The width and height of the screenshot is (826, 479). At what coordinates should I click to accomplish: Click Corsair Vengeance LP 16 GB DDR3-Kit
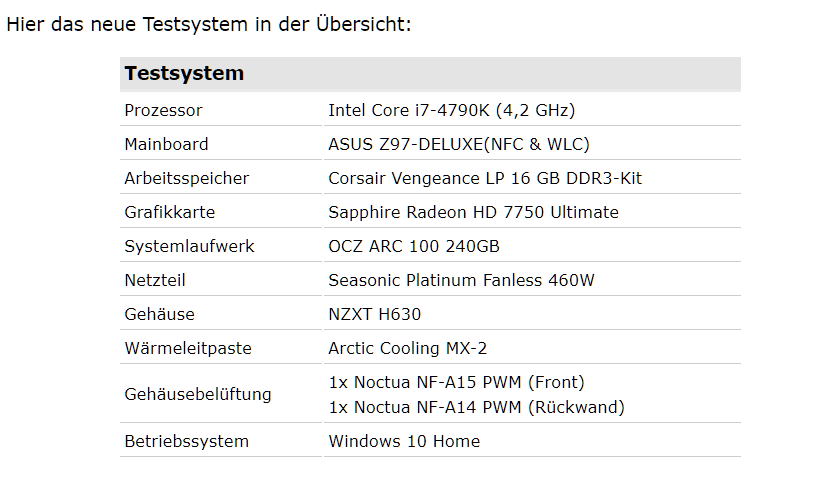point(485,178)
